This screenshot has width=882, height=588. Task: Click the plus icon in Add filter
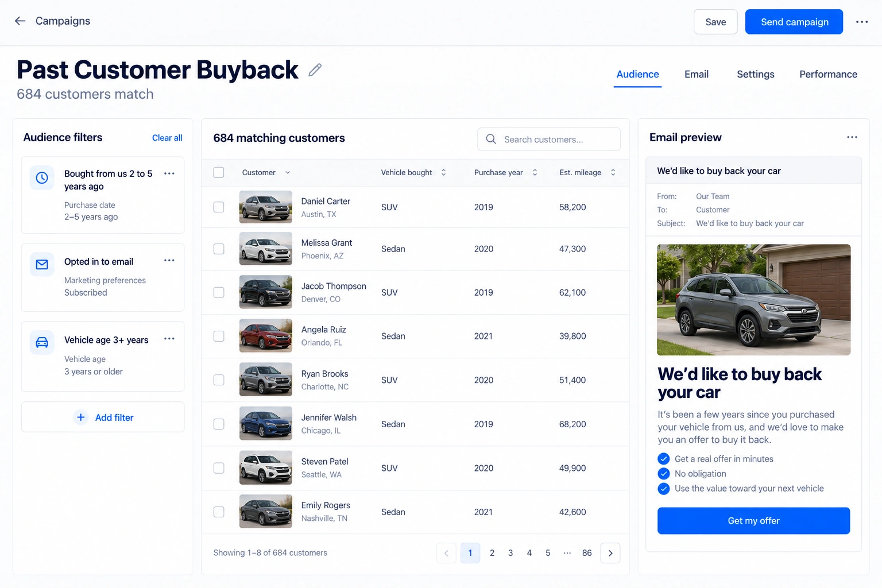(x=81, y=417)
